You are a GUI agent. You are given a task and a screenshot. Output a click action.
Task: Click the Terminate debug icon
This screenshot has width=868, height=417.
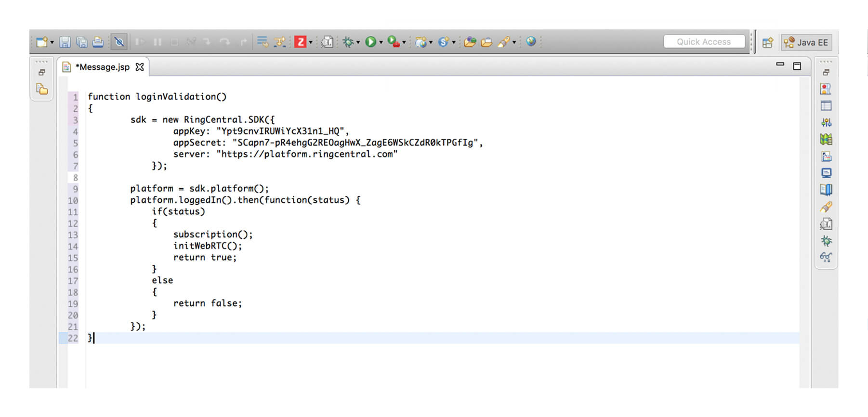click(x=174, y=42)
